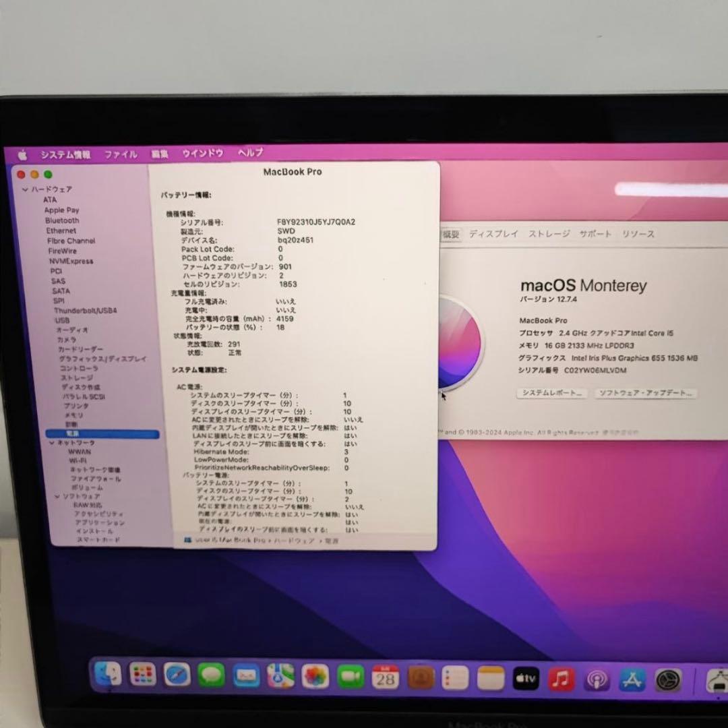728x728 pixels.
Task: Open Music app in the Dock
Action: coord(561,679)
